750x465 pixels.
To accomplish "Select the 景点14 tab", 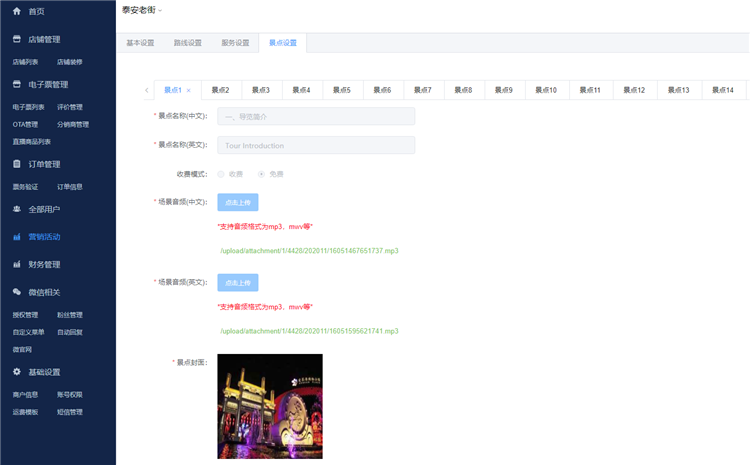I will point(723,90).
